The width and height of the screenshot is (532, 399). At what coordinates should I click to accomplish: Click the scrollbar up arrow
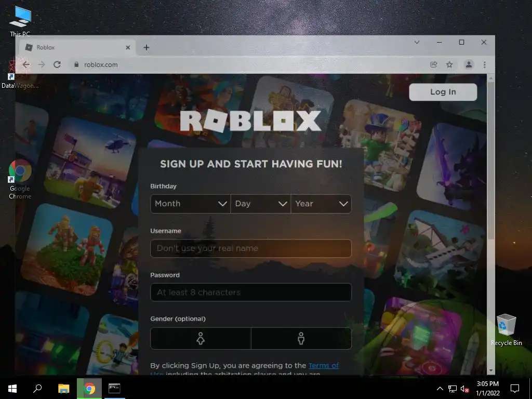tap(490, 78)
